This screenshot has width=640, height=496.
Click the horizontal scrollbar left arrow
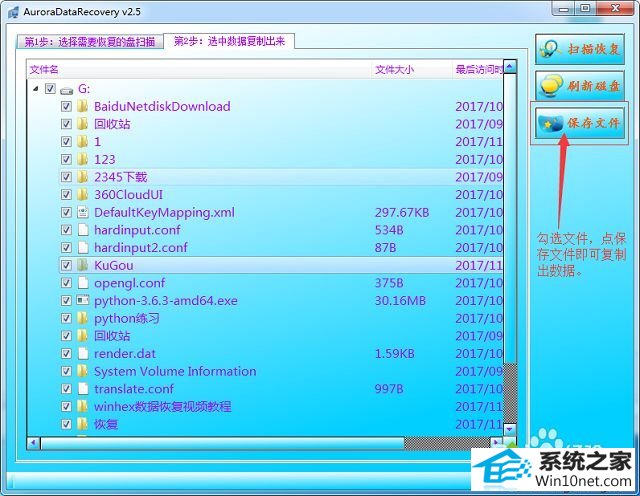click(33, 443)
